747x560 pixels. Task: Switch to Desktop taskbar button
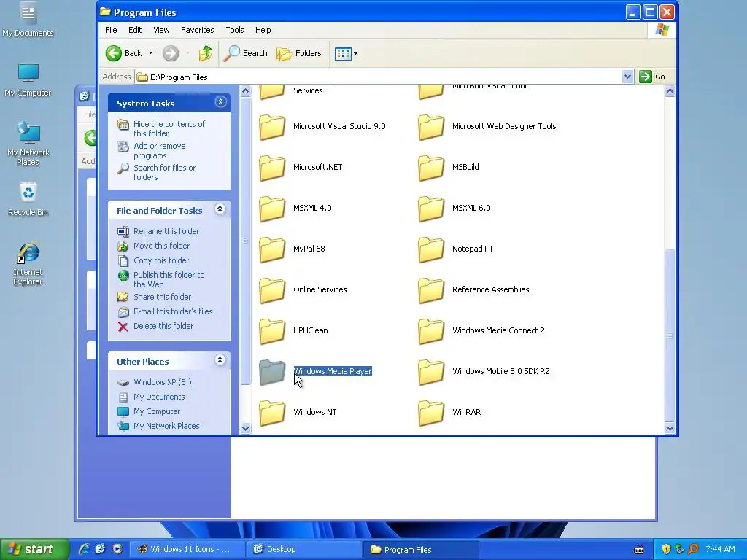point(303,550)
